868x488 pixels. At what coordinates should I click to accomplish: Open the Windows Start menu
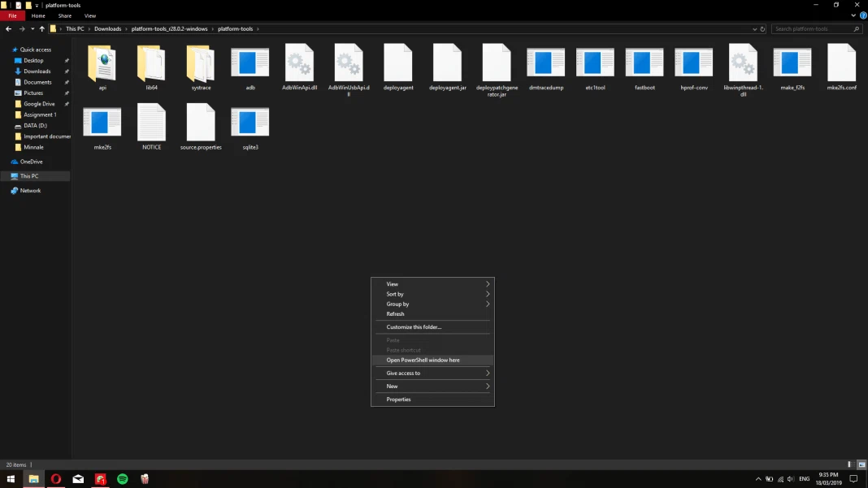(11, 479)
